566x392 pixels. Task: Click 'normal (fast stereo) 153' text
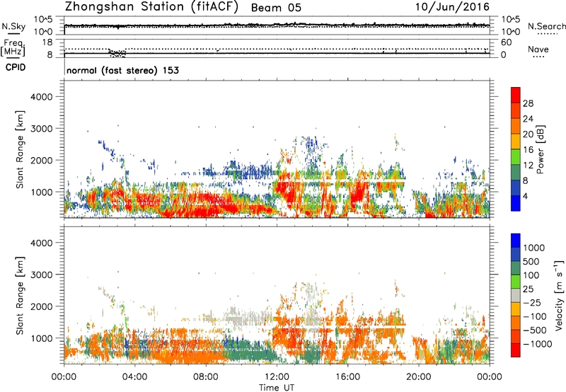122,70
